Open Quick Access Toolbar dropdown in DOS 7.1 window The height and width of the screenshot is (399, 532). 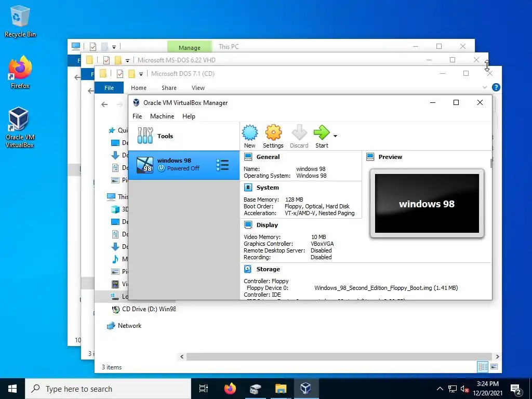[141, 74]
